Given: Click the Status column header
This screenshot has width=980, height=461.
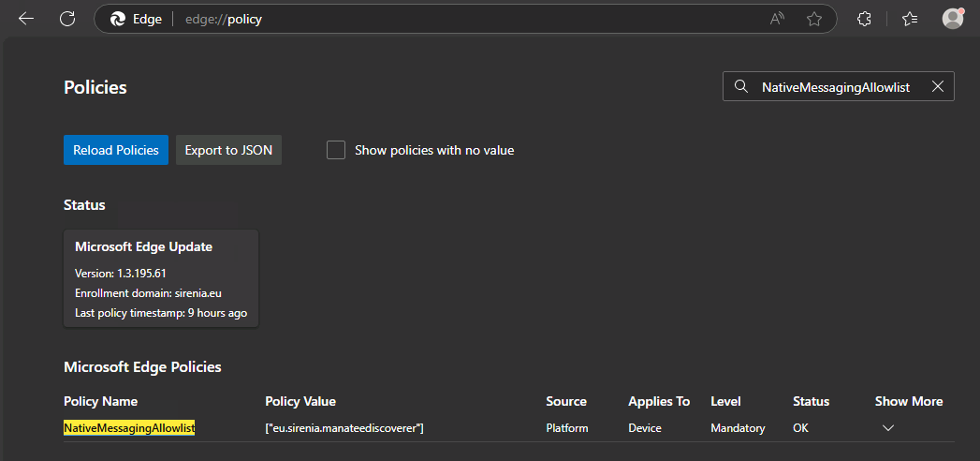Looking at the screenshot, I should (812, 402).
